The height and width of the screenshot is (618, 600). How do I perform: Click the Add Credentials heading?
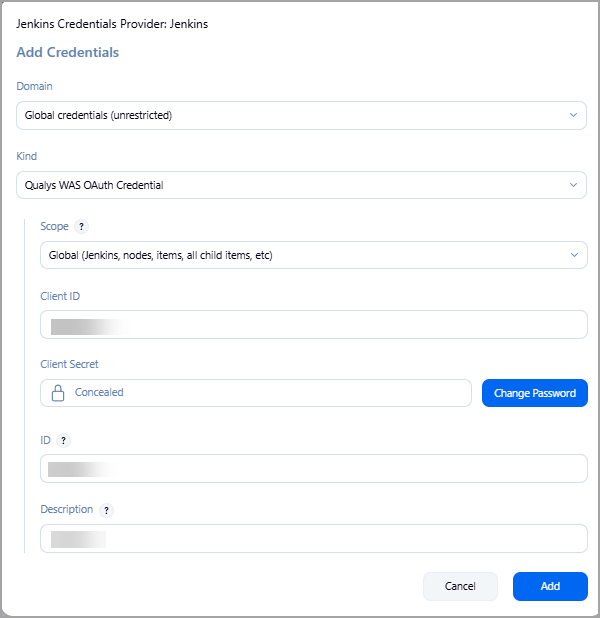(68, 52)
